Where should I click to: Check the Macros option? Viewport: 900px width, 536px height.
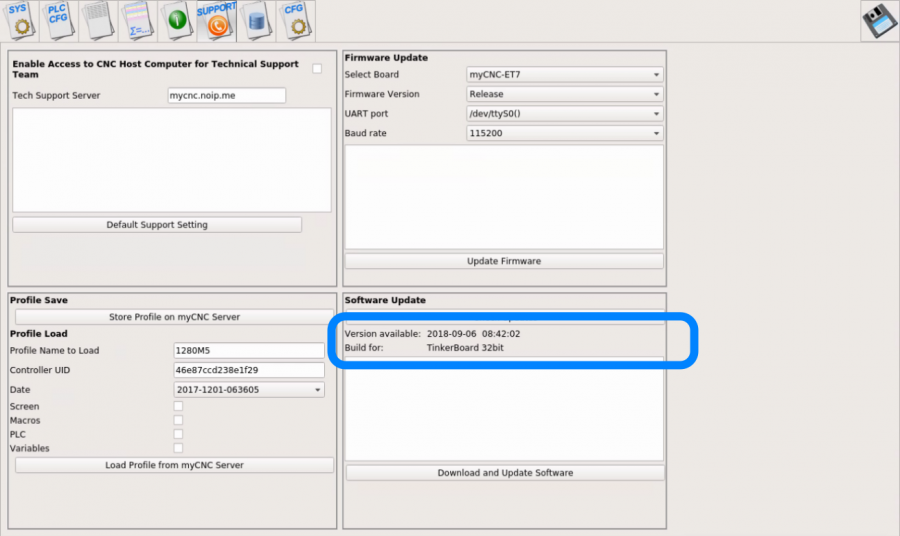178,421
